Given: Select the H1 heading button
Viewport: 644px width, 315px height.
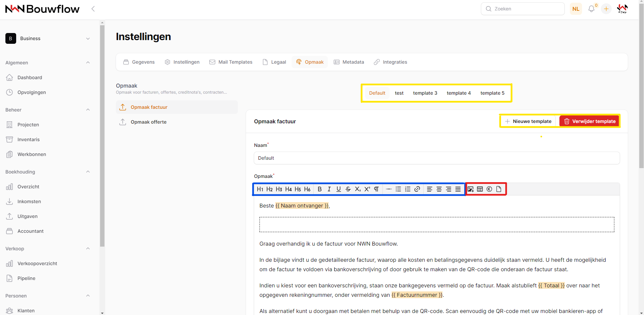Looking at the screenshot, I should pos(260,189).
